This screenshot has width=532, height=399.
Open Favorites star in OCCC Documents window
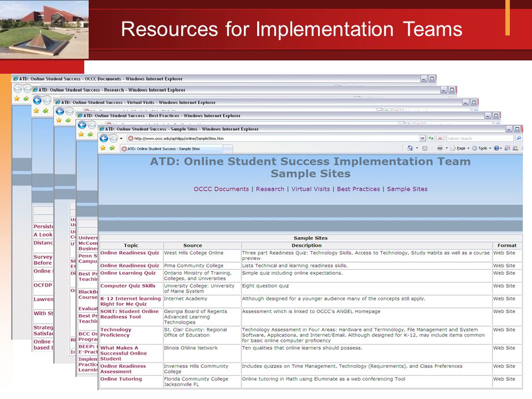pos(17,99)
